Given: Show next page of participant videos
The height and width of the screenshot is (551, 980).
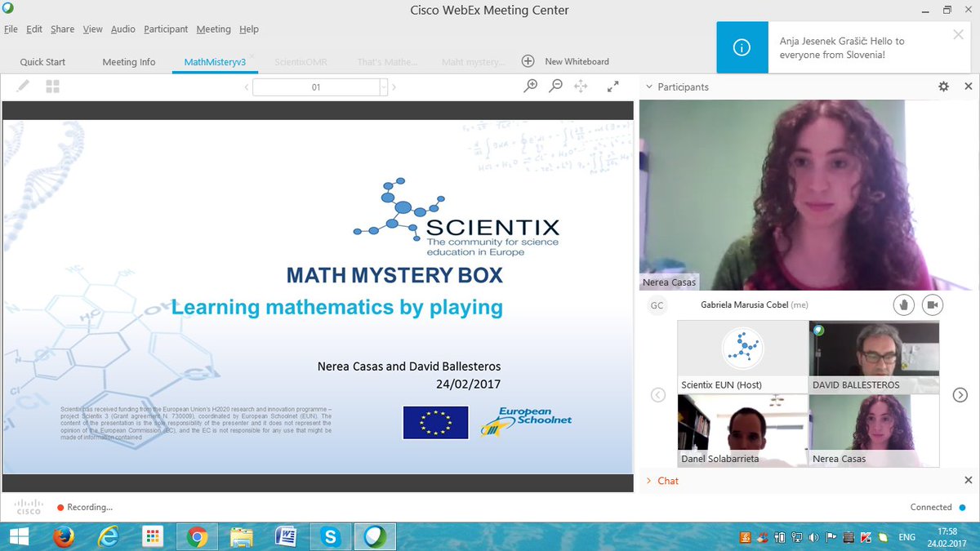Looking at the screenshot, I should [x=960, y=394].
